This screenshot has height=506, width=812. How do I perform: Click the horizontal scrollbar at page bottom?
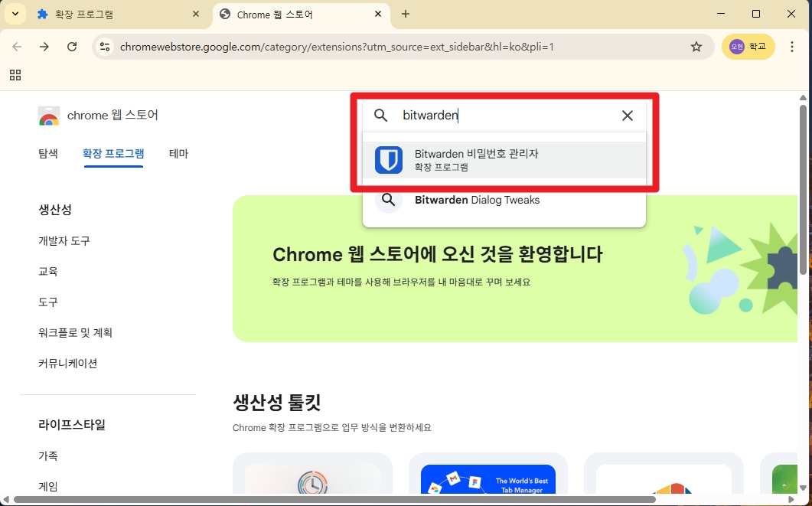coord(383,498)
